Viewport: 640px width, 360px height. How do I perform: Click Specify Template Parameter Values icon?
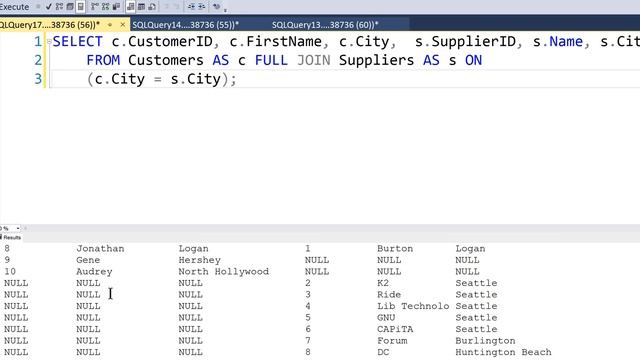coord(216,7)
